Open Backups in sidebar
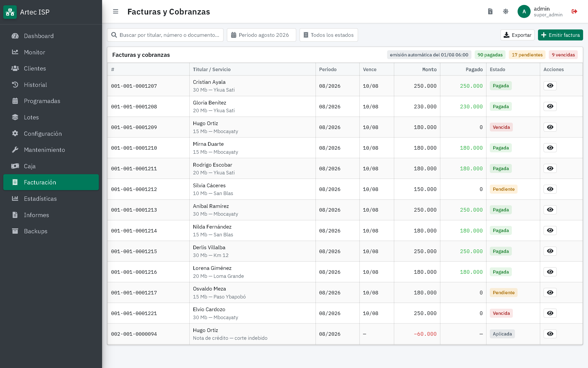Viewport: 588px width, 368px height. [51, 231]
